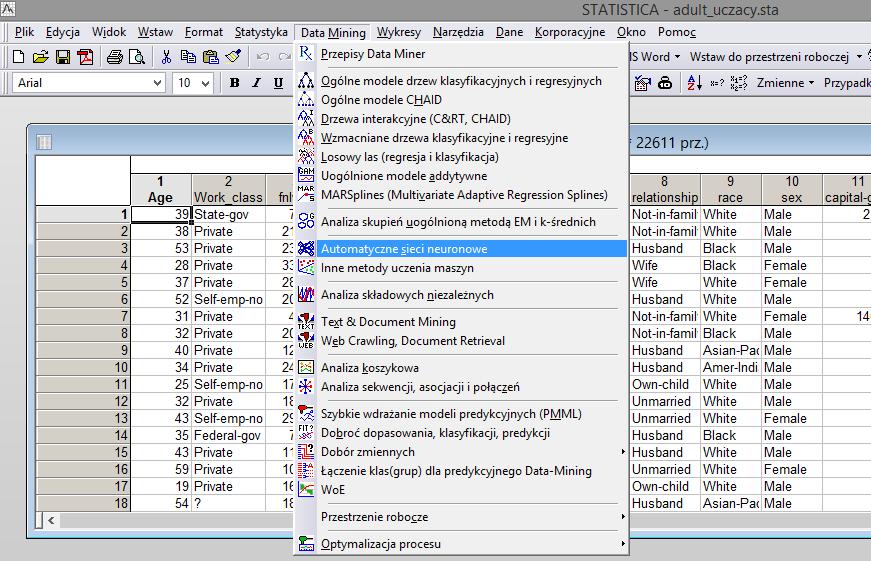Open the Wykresy menu
The height and width of the screenshot is (561, 871).
pos(399,32)
